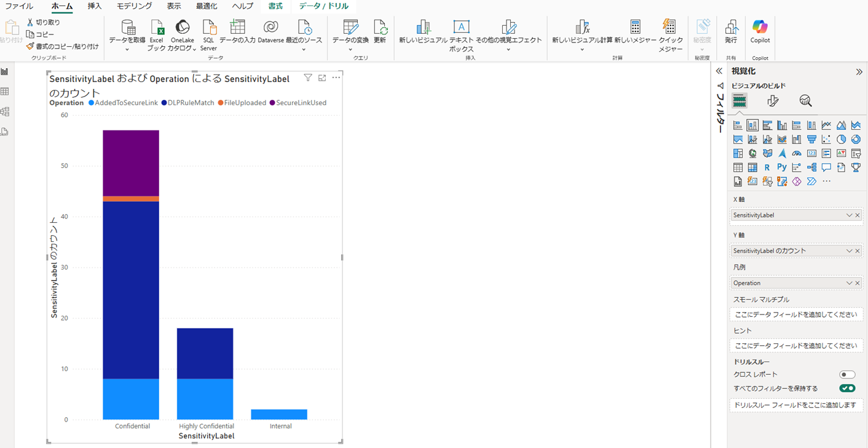Select the Clustered column chart visual
This screenshot has width=868, height=448.
(x=782, y=125)
